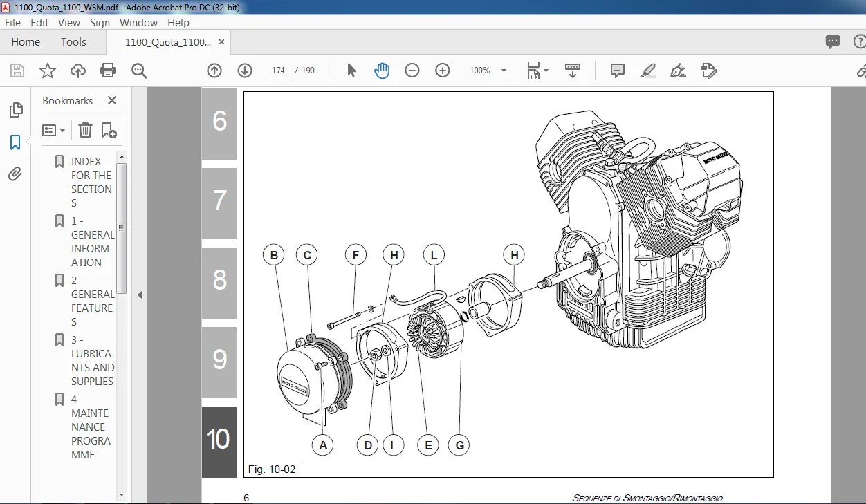This screenshot has height=504, width=866.
Task: Click section number 7 page tab
Action: (219, 202)
